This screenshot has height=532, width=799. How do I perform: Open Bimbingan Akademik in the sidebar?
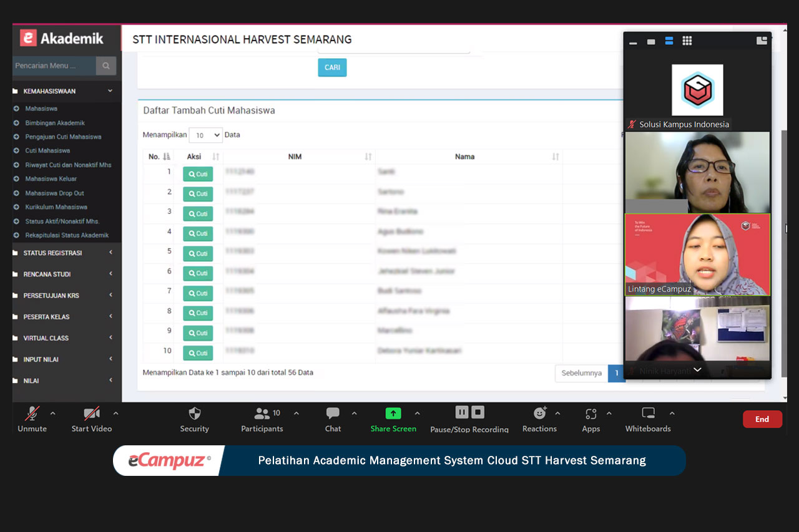(x=55, y=123)
